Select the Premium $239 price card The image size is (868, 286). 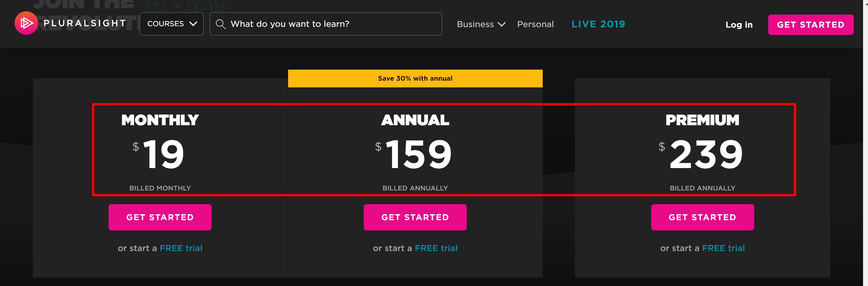click(702, 153)
